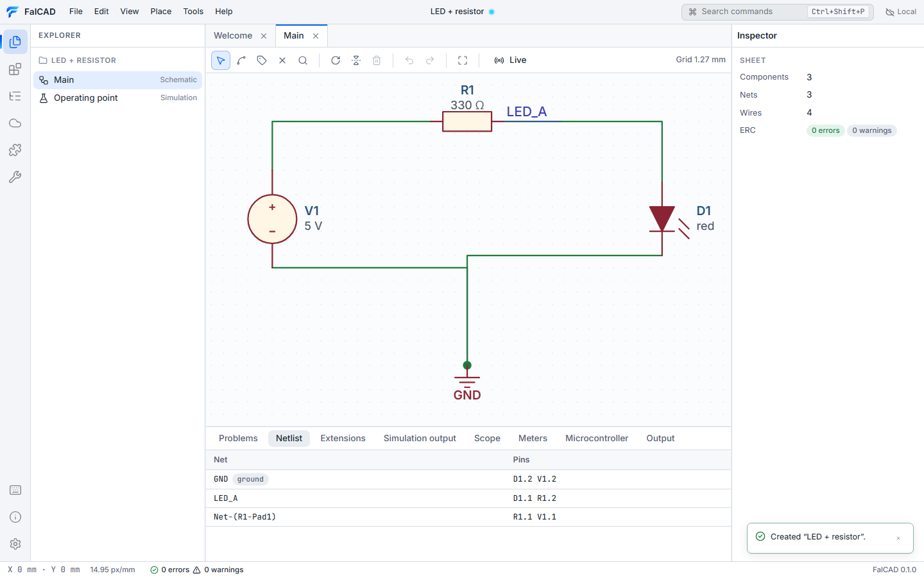924x578 pixels.
Task: Click the redo arrow
Action: (x=430, y=60)
